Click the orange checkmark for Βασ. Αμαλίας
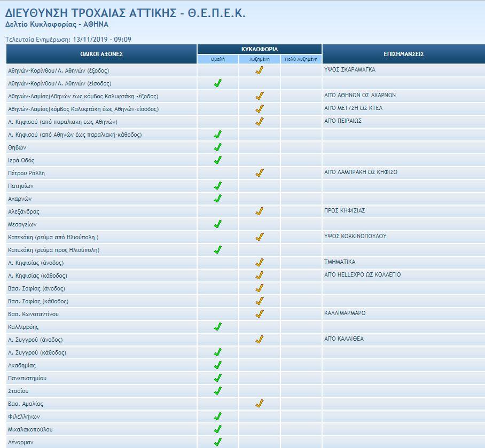 tap(259, 404)
